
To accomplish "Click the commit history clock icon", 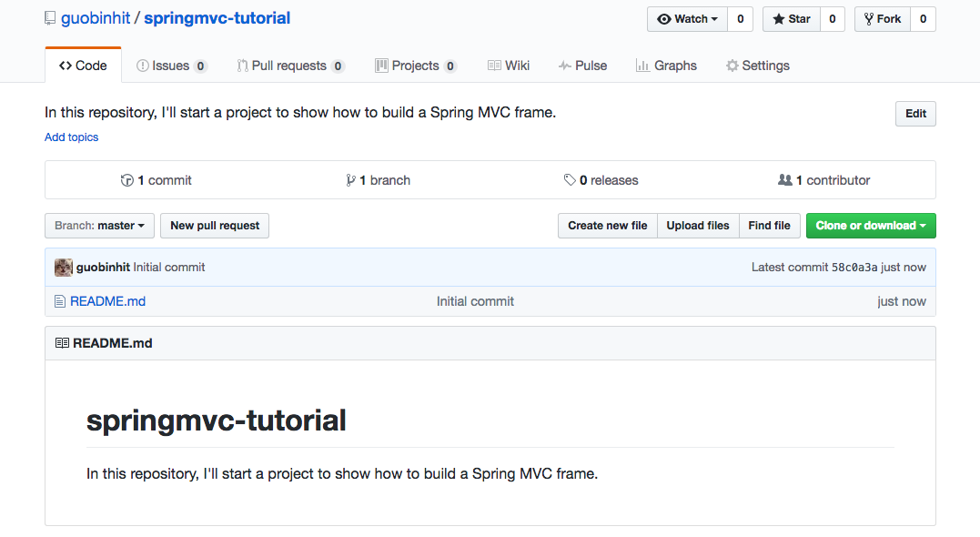I will 127,180.
